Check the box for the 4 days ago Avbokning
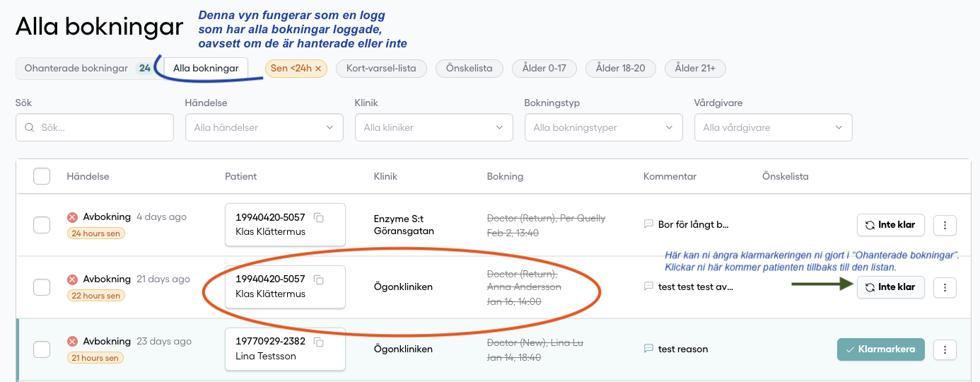 point(42,225)
